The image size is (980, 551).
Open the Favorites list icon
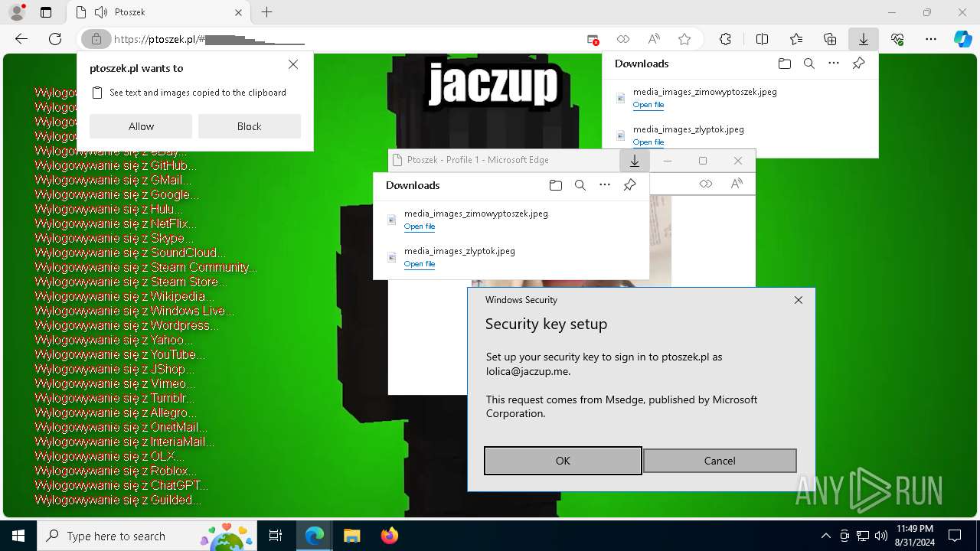click(796, 39)
